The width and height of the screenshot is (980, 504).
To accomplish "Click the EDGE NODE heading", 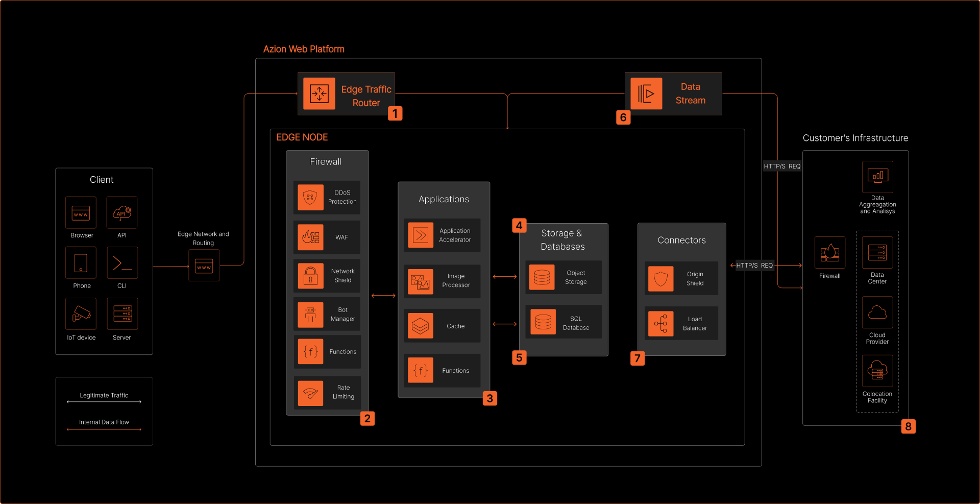I will click(302, 137).
